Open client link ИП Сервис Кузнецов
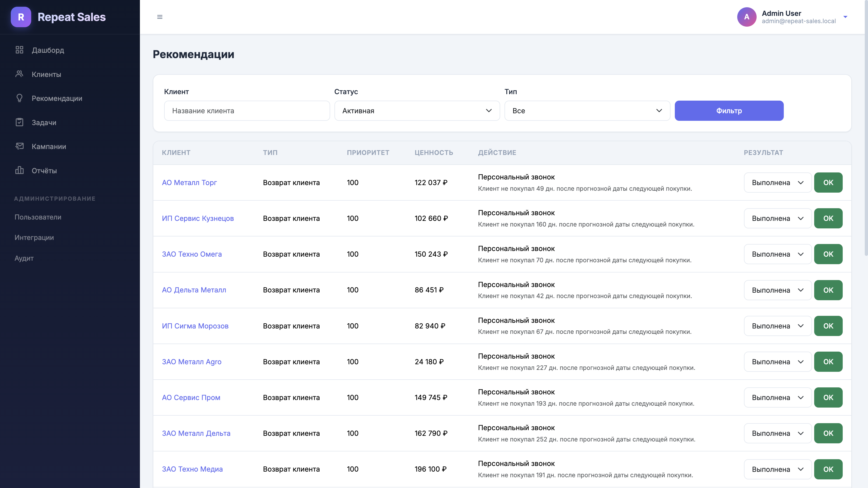 click(x=198, y=218)
